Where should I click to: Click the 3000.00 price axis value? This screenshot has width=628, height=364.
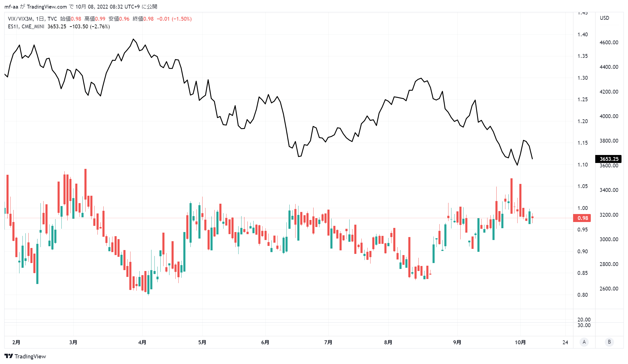[x=609, y=239]
